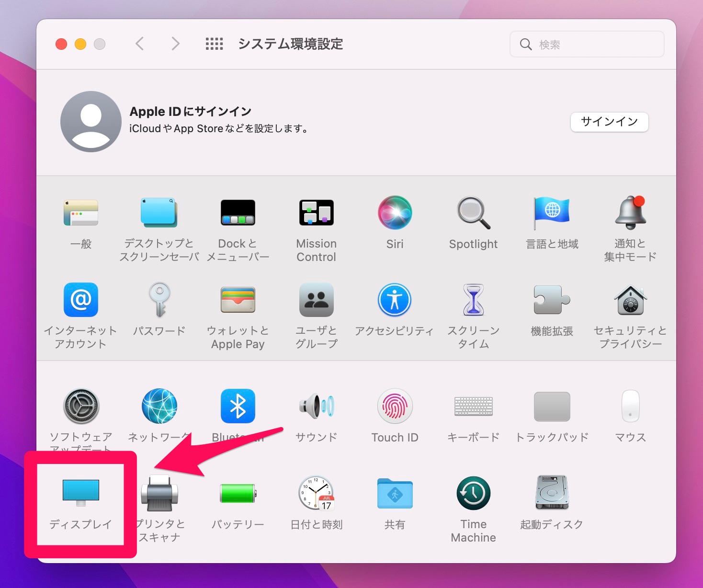Open 通知と集中モード preferences
Screen dimensions: 703x588
[630, 213]
